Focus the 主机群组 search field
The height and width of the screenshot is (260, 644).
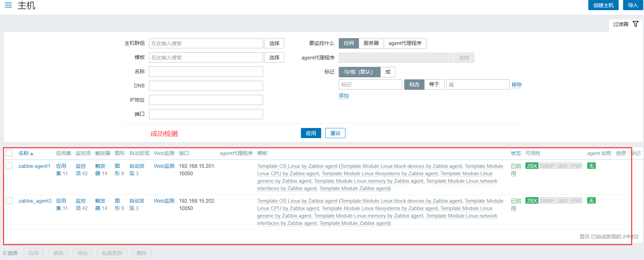[206, 43]
